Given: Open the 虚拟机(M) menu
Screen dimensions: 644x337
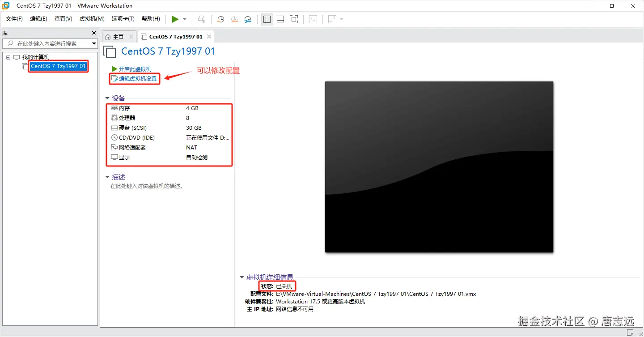Looking at the screenshot, I should point(92,19).
